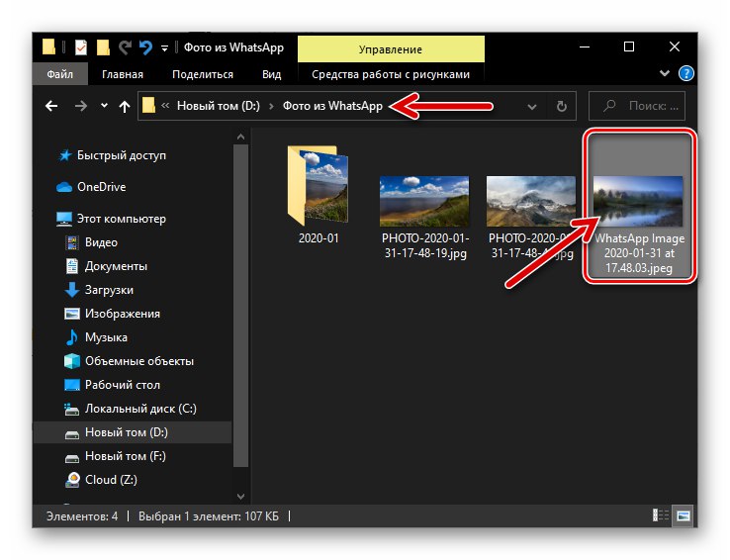Viewport: 730px width, 560px height.
Task: Open address bar history dropdown
Action: click(x=531, y=107)
